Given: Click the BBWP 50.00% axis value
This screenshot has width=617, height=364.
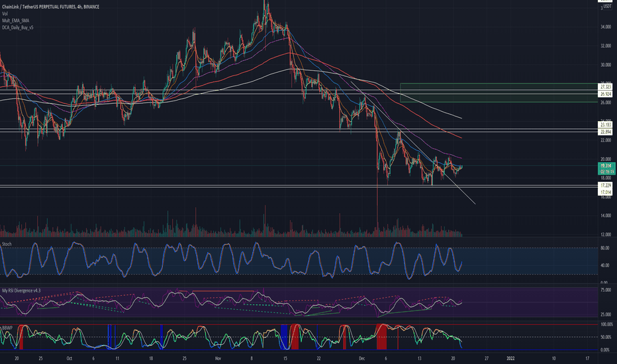Looking at the screenshot, I should click(x=606, y=338).
